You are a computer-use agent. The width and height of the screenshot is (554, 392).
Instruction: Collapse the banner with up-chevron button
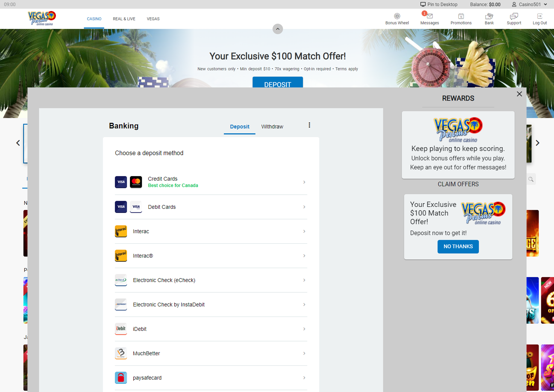click(277, 29)
